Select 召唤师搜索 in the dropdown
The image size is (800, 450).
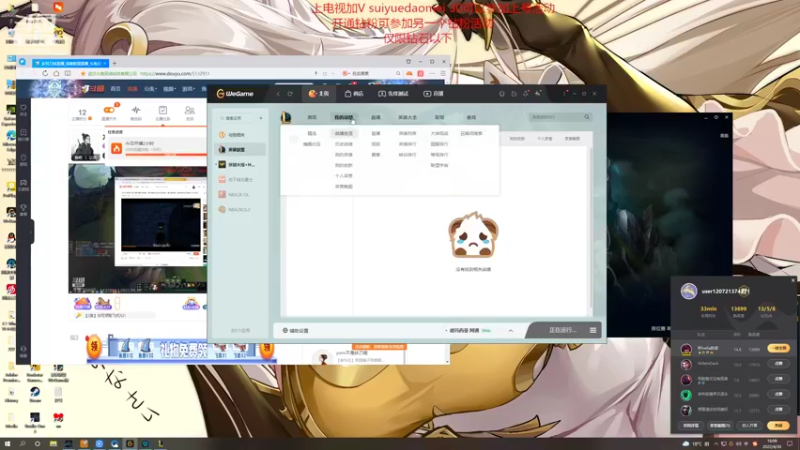pos(471,133)
